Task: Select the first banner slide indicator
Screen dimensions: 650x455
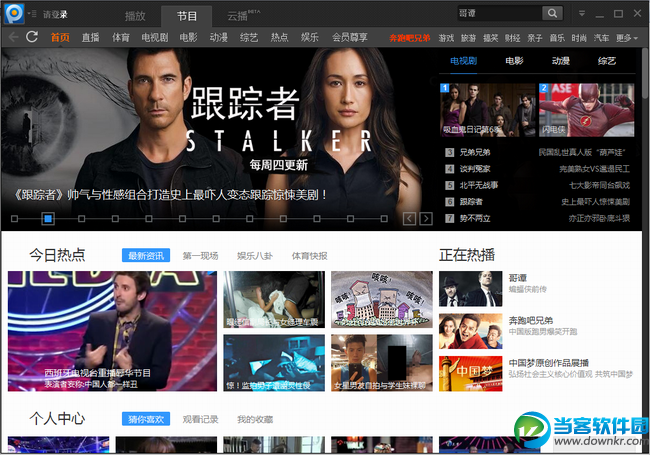Action: [15, 218]
